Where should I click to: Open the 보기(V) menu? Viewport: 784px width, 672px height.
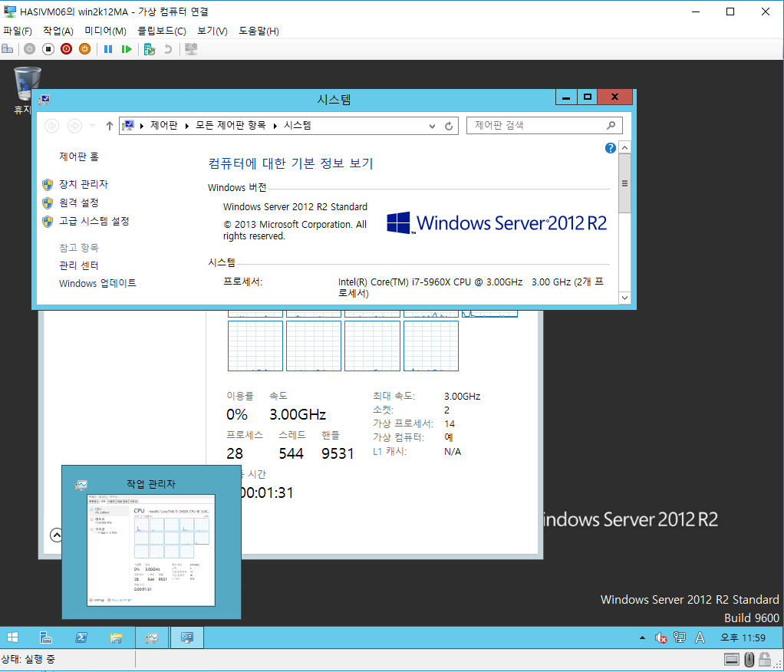click(212, 31)
